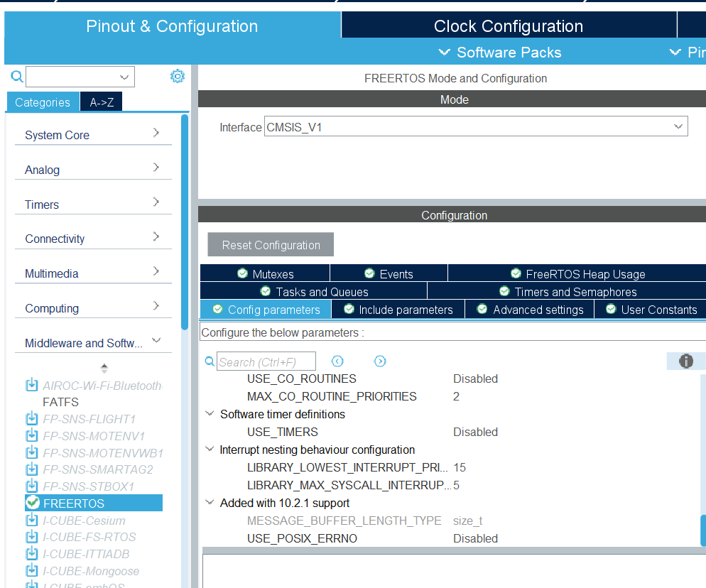Select I-CUBE-FS-RTOS in middleware list
The height and width of the screenshot is (588, 706).
[x=89, y=537]
